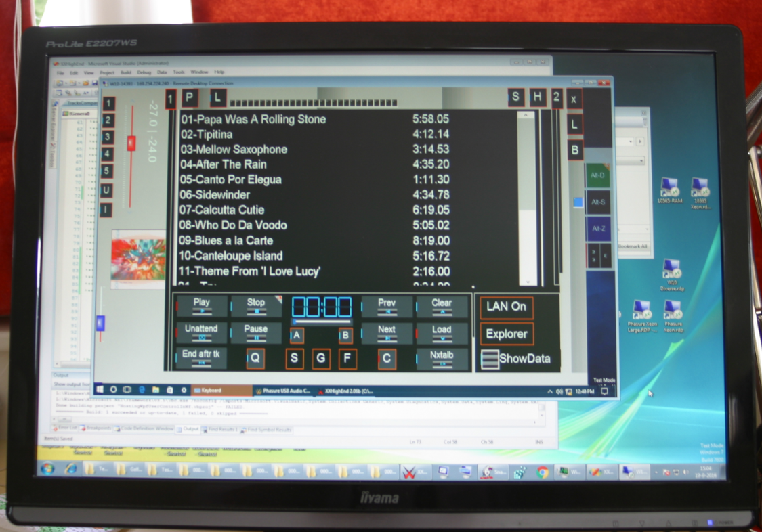Viewport: 762px width, 532px height.
Task: Open the Tools menu in Visual Studio
Action: pyautogui.click(x=179, y=72)
